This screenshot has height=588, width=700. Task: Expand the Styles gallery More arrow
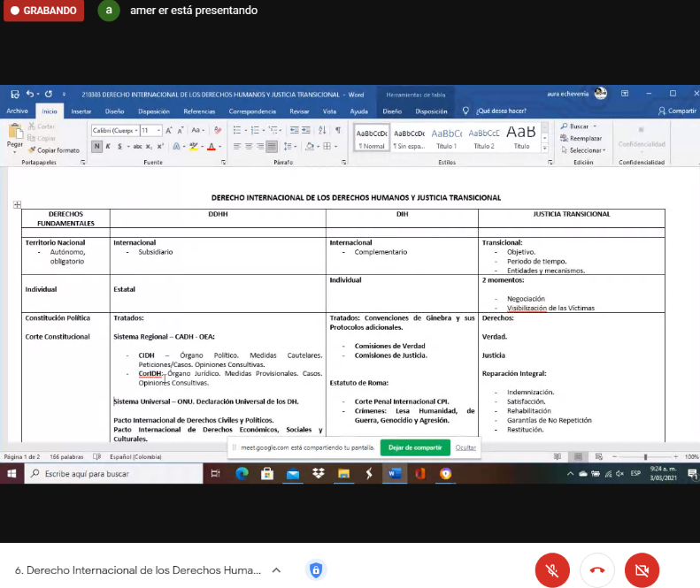coord(544,149)
